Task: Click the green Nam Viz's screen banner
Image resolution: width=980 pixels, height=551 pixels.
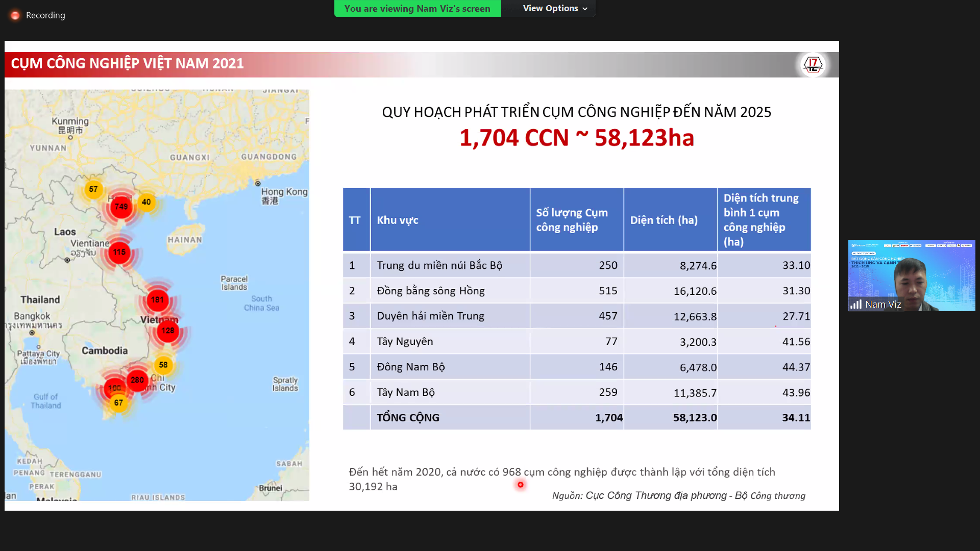Action: point(417,8)
